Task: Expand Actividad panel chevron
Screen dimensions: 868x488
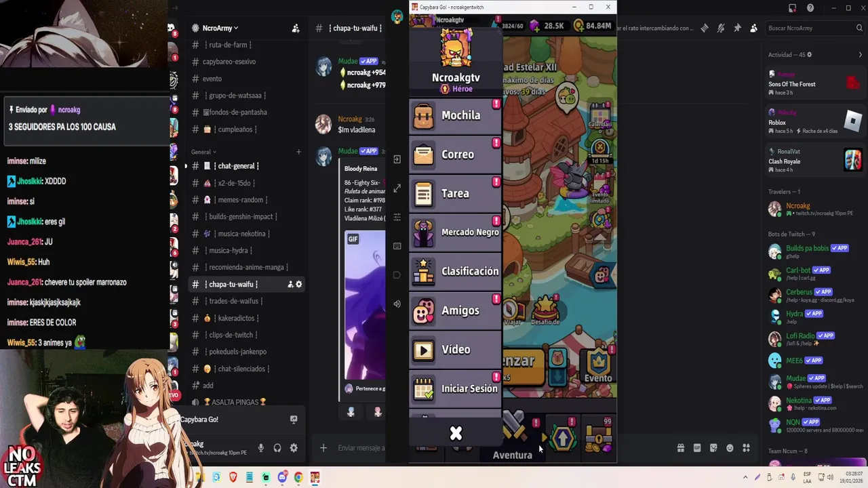Action: click(x=861, y=55)
